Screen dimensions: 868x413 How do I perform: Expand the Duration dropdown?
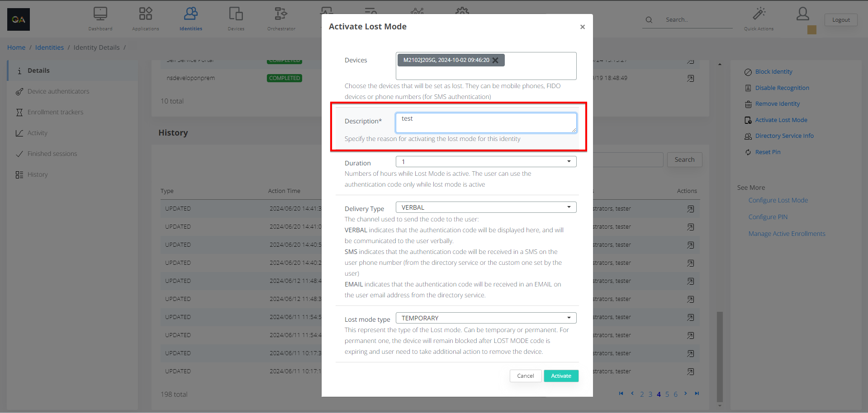point(486,162)
